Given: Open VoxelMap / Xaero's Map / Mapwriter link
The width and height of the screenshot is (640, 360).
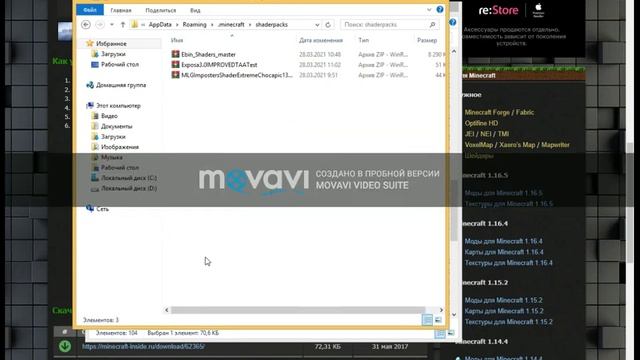Looking at the screenshot, I should tap(517, 144).
